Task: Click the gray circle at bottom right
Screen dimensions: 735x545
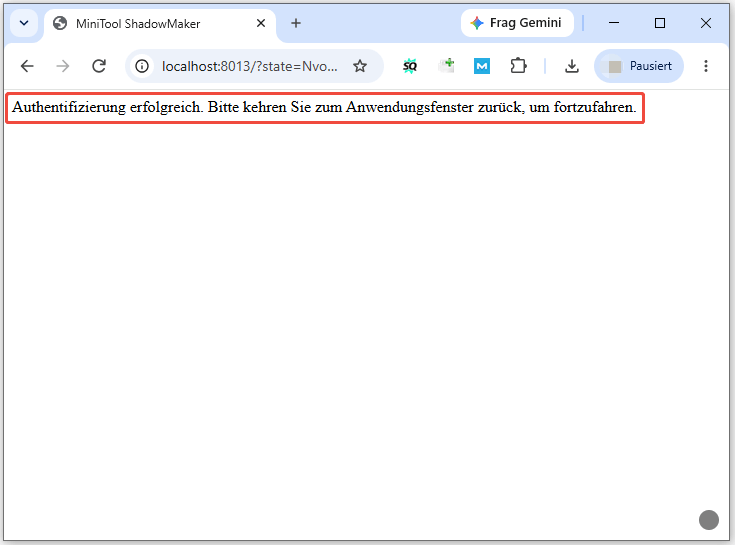Action: point(709,520)
